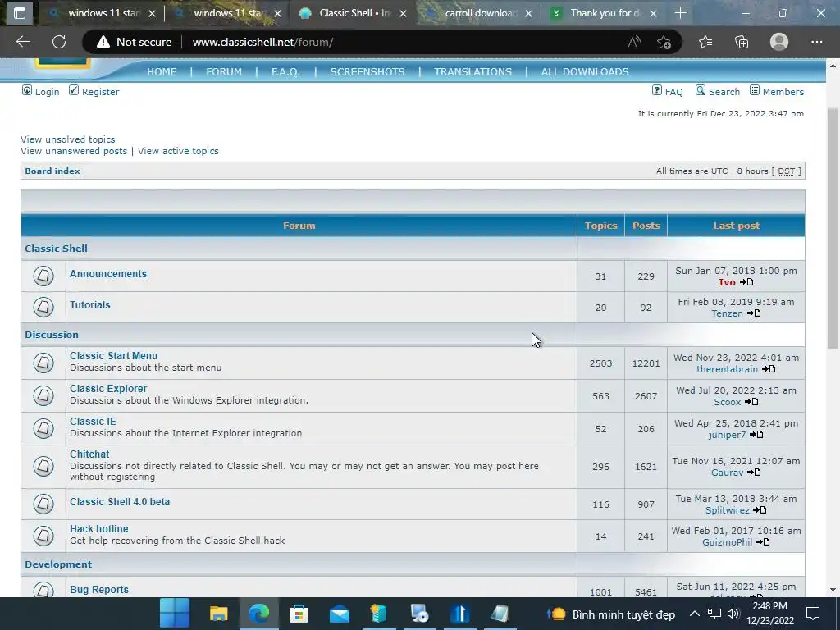Click the Announcements forum status icon

(43, 276)
